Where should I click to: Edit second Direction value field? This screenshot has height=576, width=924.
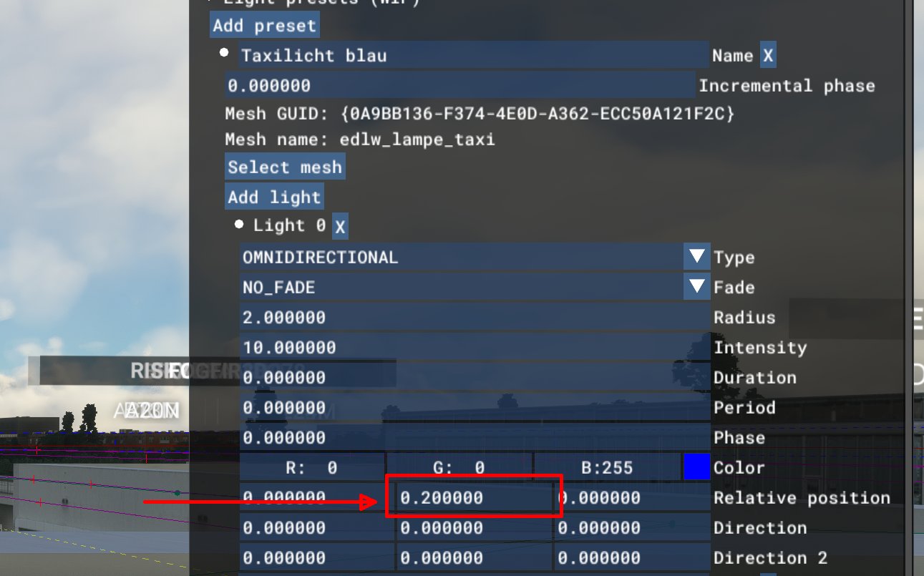475,527
